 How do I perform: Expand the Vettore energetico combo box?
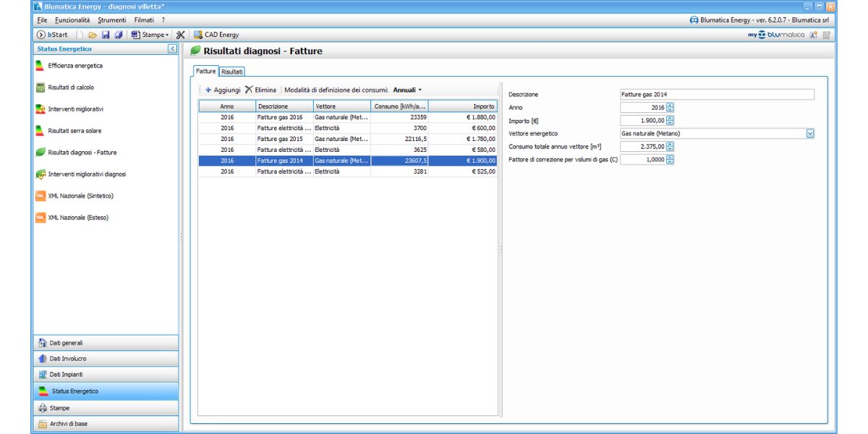point(810,133)
